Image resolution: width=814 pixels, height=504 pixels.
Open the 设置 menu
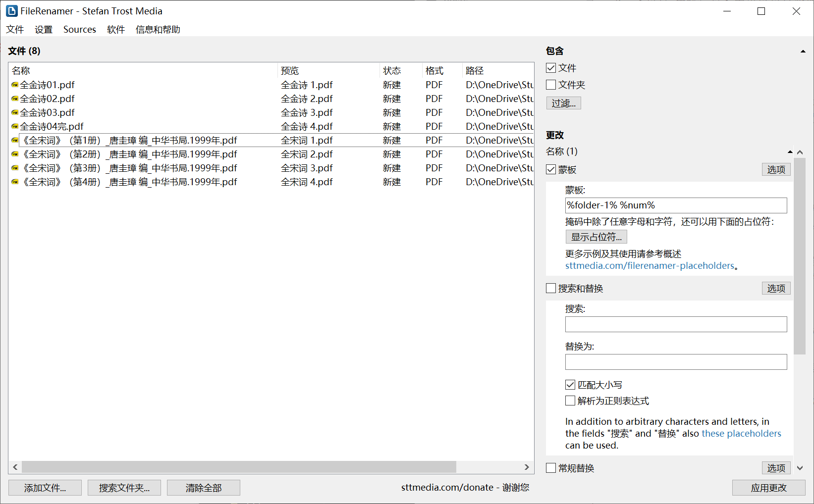point(44,29)
